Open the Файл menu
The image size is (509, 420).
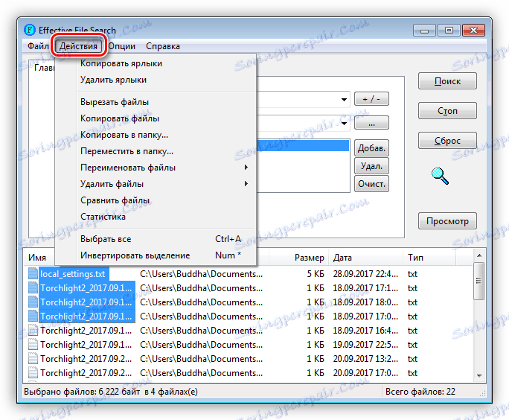(38, 46)
